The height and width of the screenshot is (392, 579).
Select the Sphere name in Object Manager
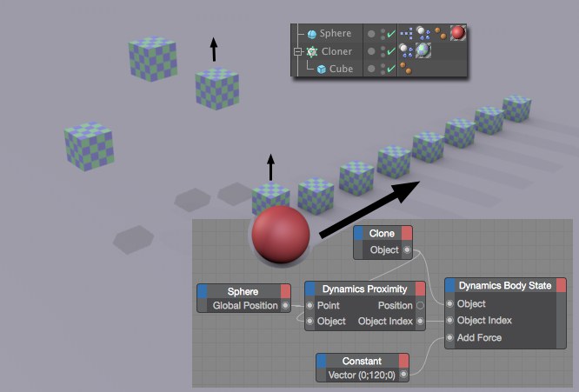tap(336, 33)
